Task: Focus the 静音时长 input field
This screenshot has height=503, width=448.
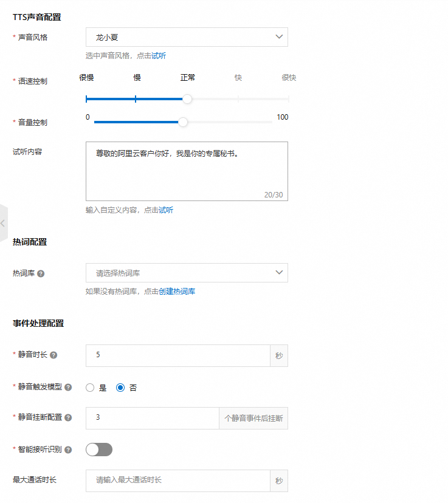Action: click(177, 355)
